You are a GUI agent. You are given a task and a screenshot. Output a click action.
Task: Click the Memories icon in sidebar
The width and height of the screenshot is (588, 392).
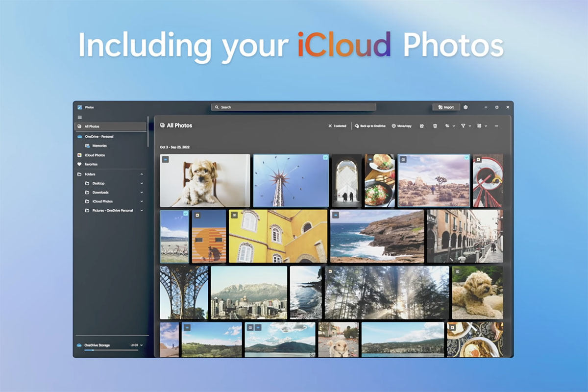coord(87,146)
